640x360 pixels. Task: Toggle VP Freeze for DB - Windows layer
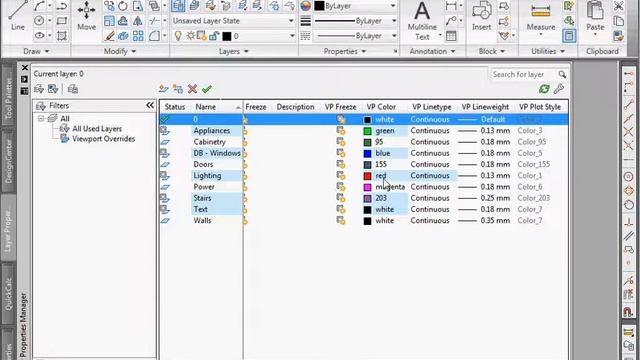pyautogui.click(x=340, y=153)
